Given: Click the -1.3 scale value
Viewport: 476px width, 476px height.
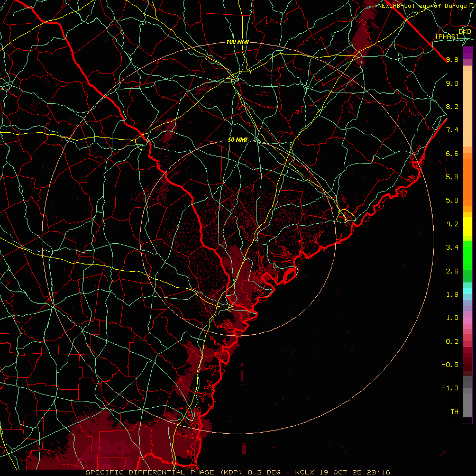Looking at the screenshot, I should click(x=450, y=388).
